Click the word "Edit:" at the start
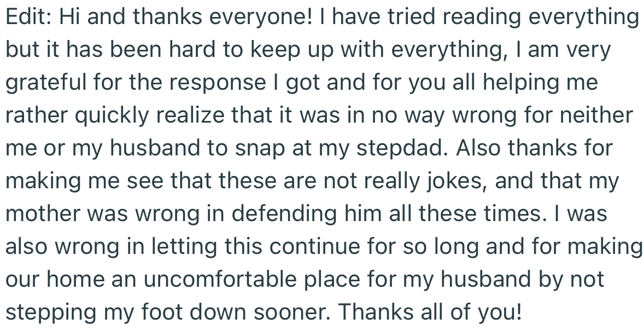 point(26,18)
